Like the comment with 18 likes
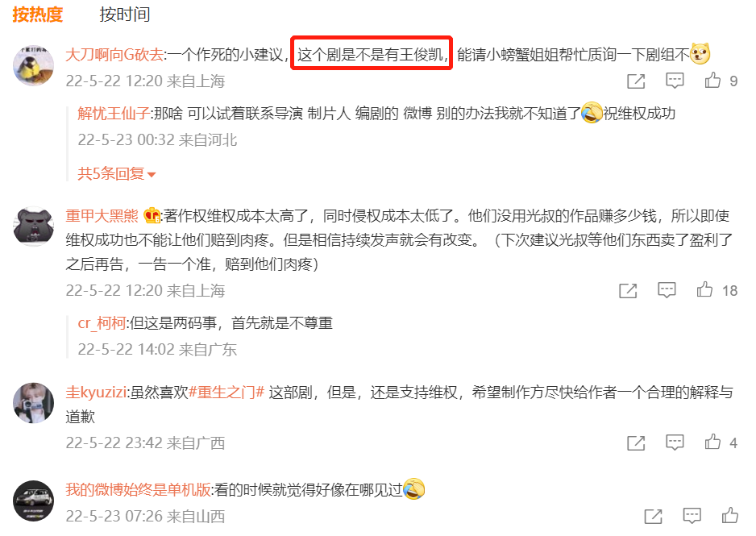 pyautogui.click(x=704, y=289)
